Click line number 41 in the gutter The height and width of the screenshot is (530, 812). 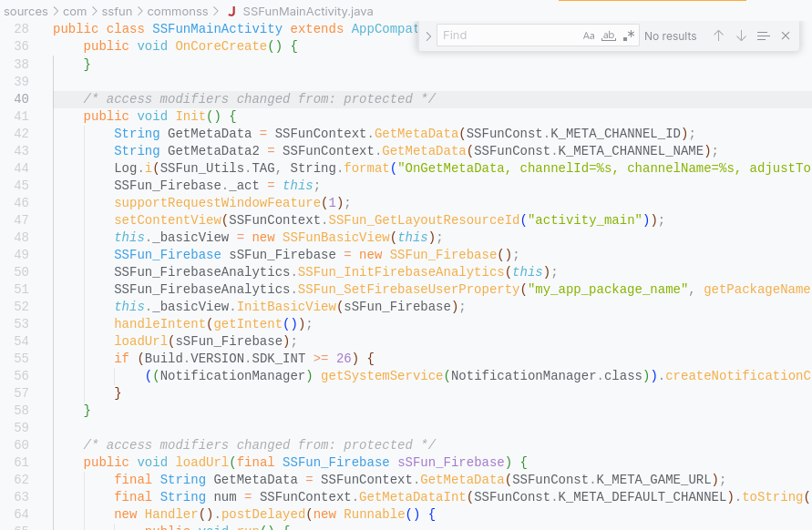(x=22, y=116)
